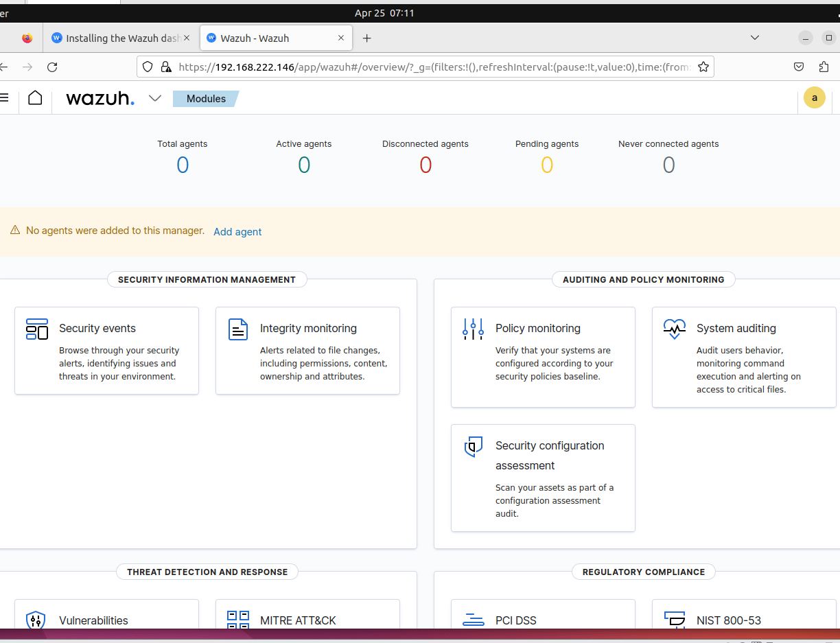Open a new browser tab
Screen dimensions: 840x643
(366, 38)
